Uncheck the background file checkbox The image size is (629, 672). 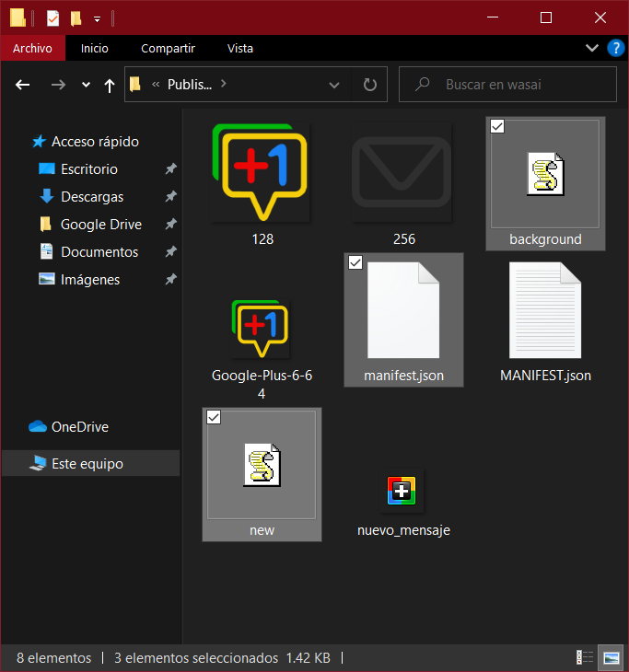(497, 126)
